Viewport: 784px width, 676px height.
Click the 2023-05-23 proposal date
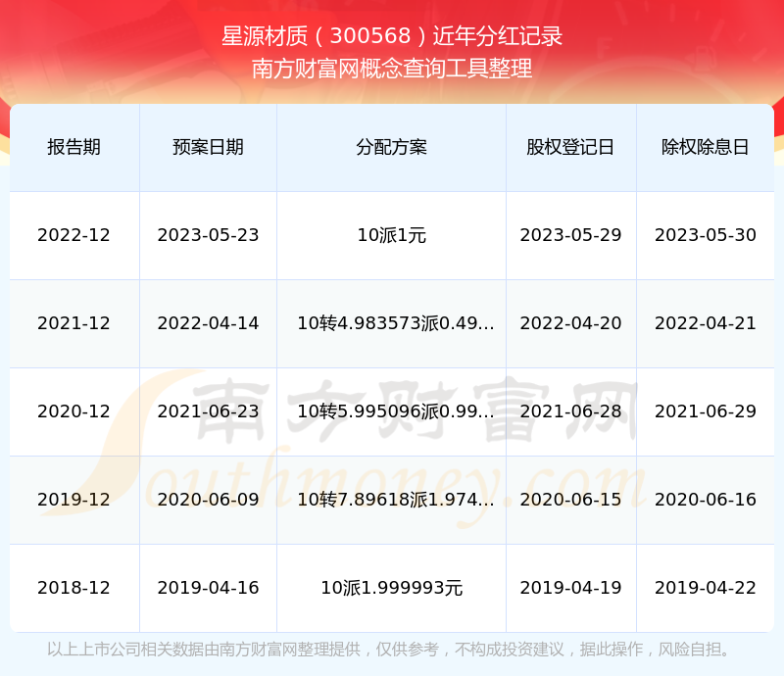click(x=208, y=235)
